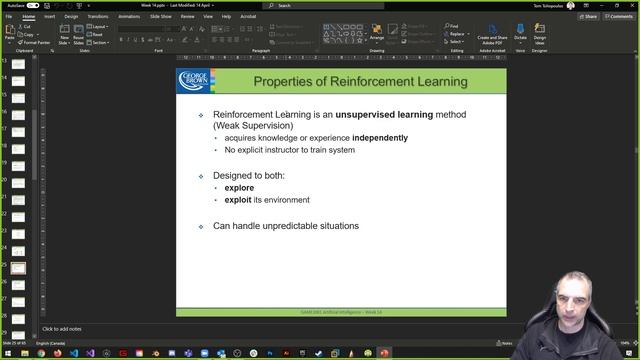Click English (Canada) language indicator
This screenshot has width=640, height=360.
coord(51,343)
